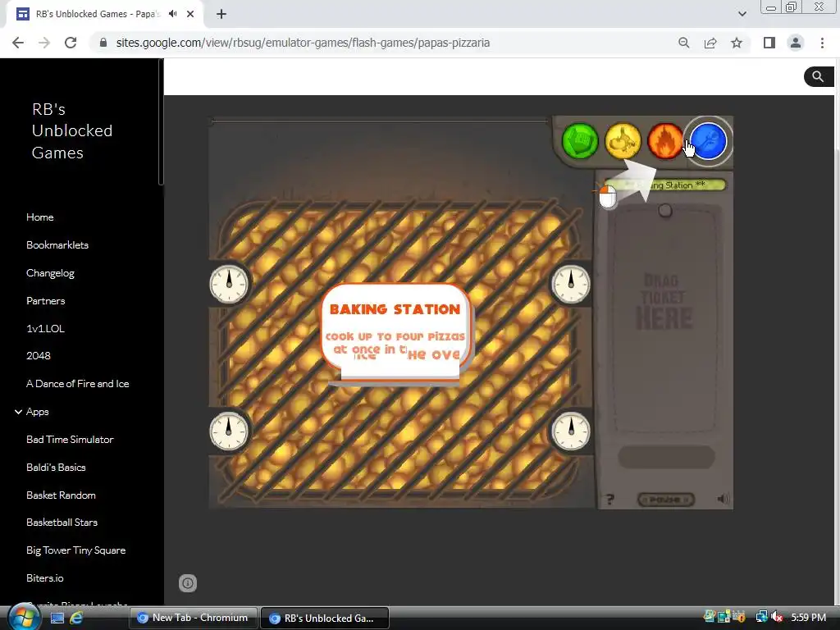
Task: Go back in browser history
Action: pyautogui.click(x=18, y=43)
